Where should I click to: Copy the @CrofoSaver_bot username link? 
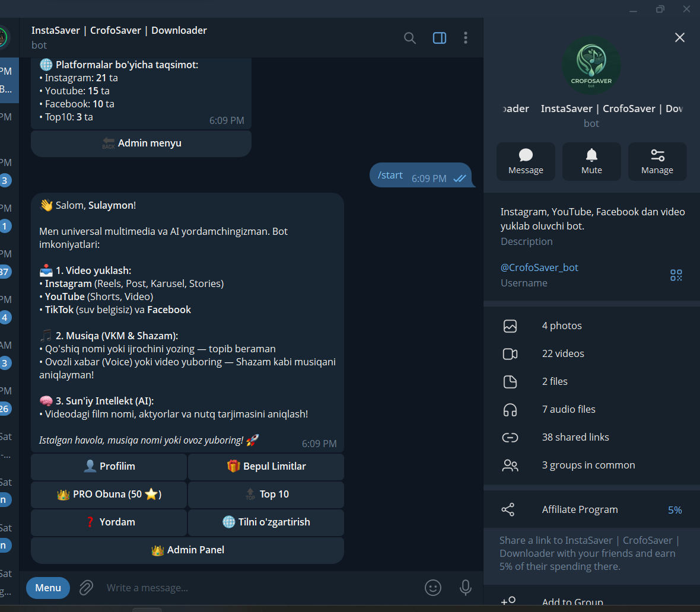click(x=539, y=267)
